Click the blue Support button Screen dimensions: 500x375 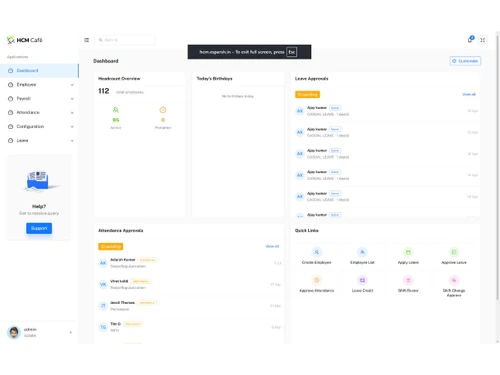[x=39, y=228]
